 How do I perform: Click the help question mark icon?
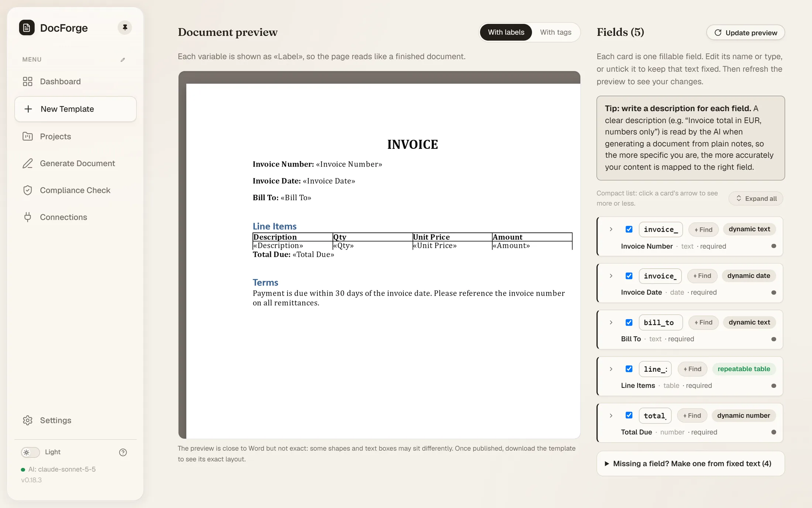(123, 452)
